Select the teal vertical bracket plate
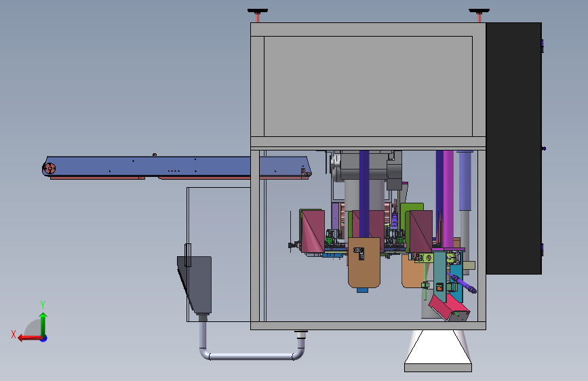The height and width of the screenshot is (381, 588). point(440,277)
